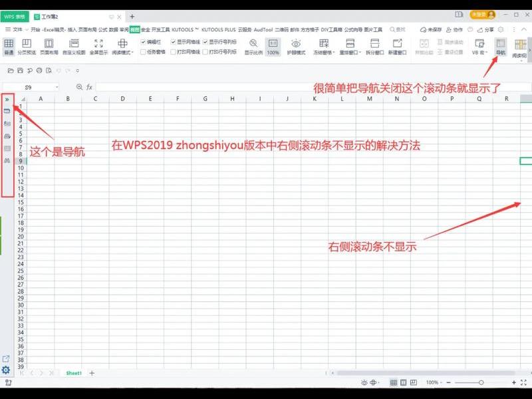Open the 图片工具 picture tools tab
The width and height of the screenshot is (532, 399).
373,29
